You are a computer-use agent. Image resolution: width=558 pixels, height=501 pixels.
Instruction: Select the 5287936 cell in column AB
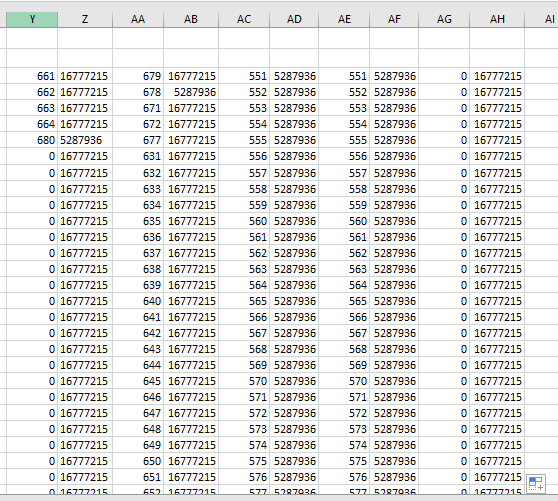[191, 92]
